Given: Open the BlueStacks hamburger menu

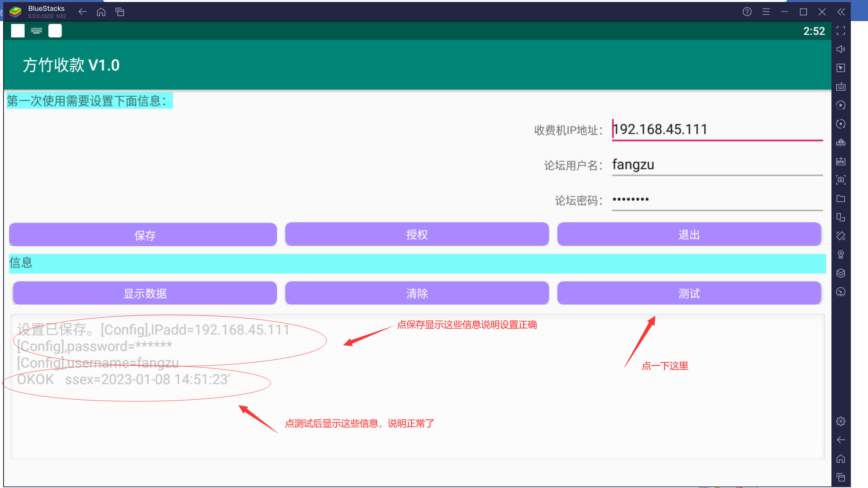Looking at the screenshot, I should [766, 12].
